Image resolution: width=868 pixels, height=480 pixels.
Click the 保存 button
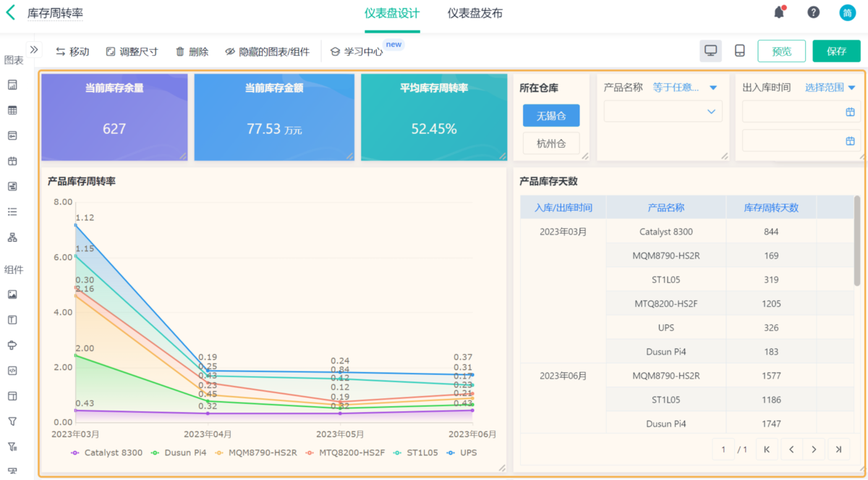click(x=836, y=51)
